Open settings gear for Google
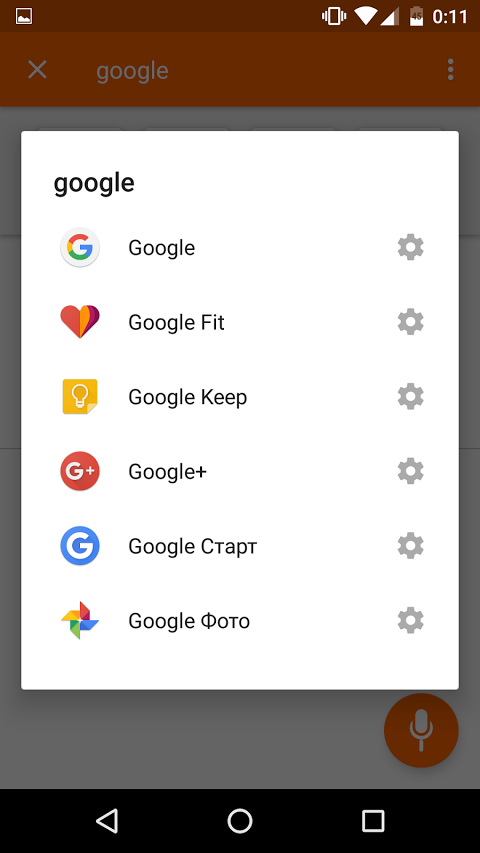The height and width of the screenshot is (853, 480). (x=410, y=248)
